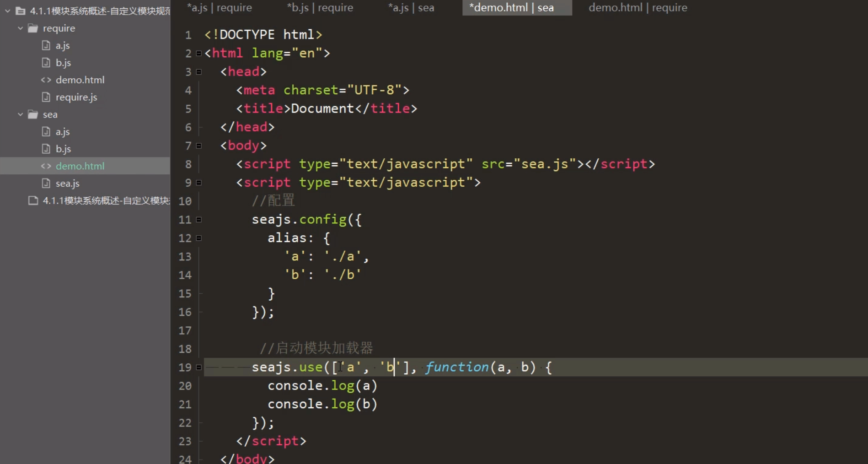
Task: Click line number 1 in gutter
Action: point(188,35)
